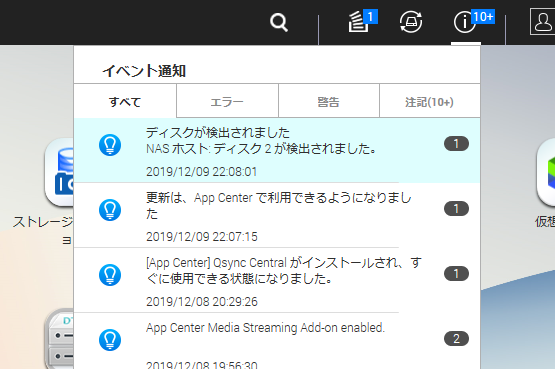Click timestamp 2019/12/09 22:07:15
The width and height of the screenshot is (555, 369).
click(x=202, y=237)
